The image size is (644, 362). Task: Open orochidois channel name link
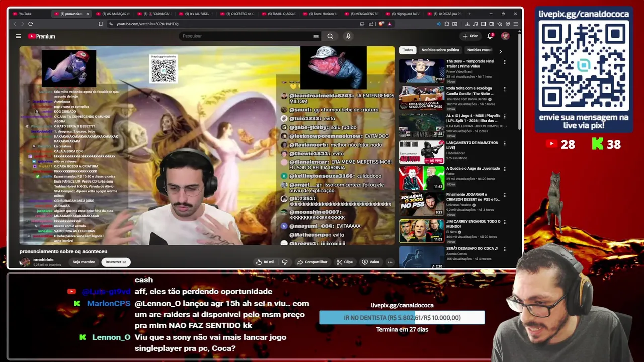click(43, 260)
